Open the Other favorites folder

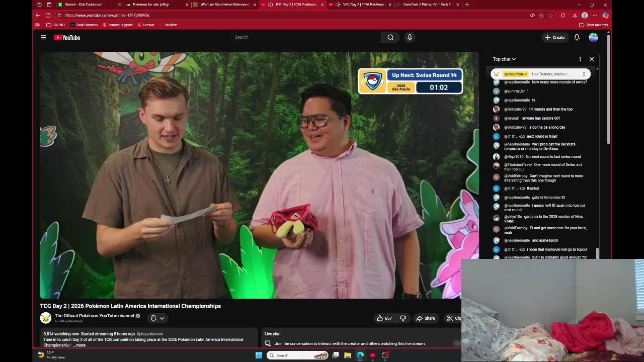click(x=594, y=25)
